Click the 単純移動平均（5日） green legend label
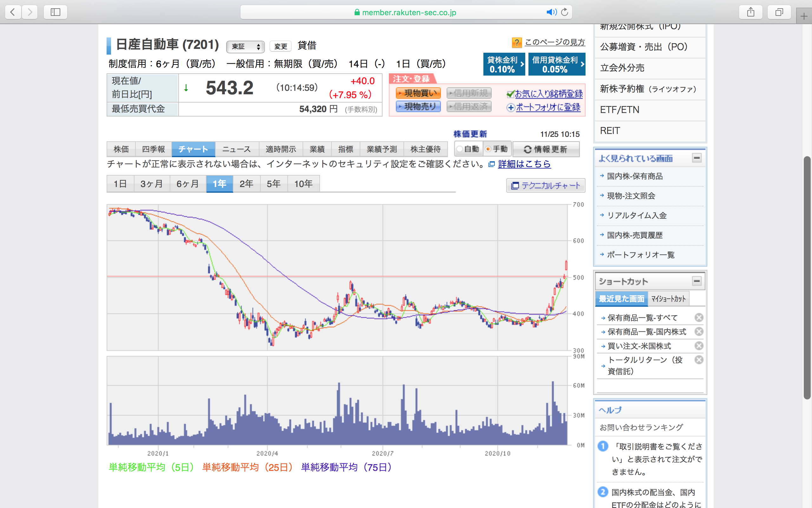The height and width of the screenshot is (508, 812). click(x=152, y=467)
